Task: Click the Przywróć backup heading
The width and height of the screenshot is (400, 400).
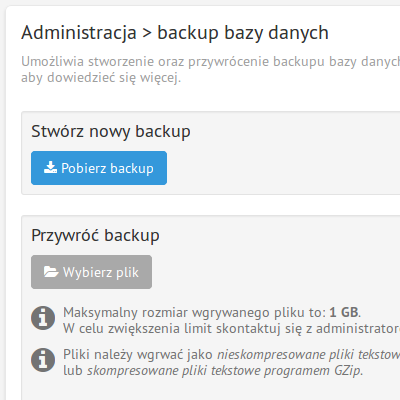Action: coord(95,235)
